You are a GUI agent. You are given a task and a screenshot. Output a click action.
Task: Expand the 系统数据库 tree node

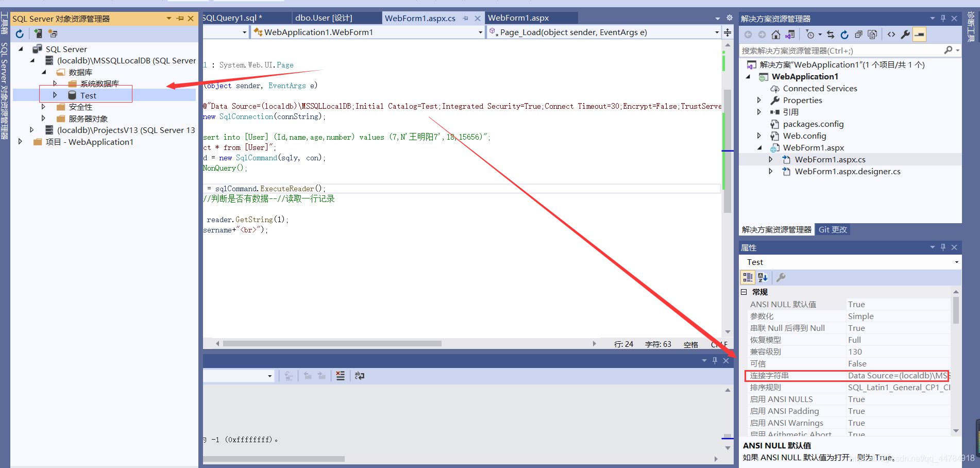pyautogui.click(x=55, y=83)
